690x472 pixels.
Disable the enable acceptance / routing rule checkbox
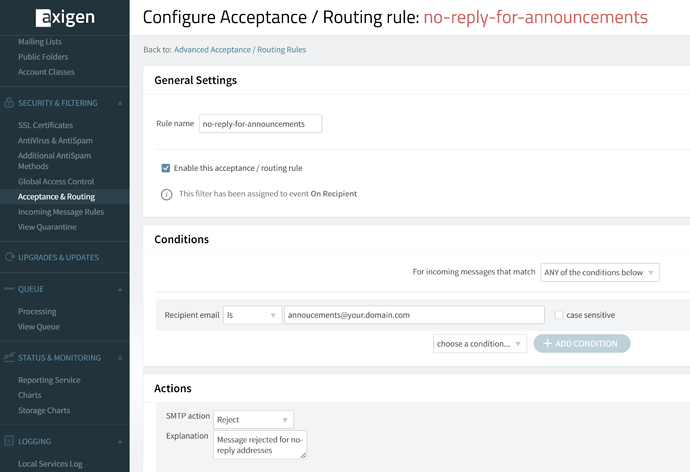click(165, 168)
